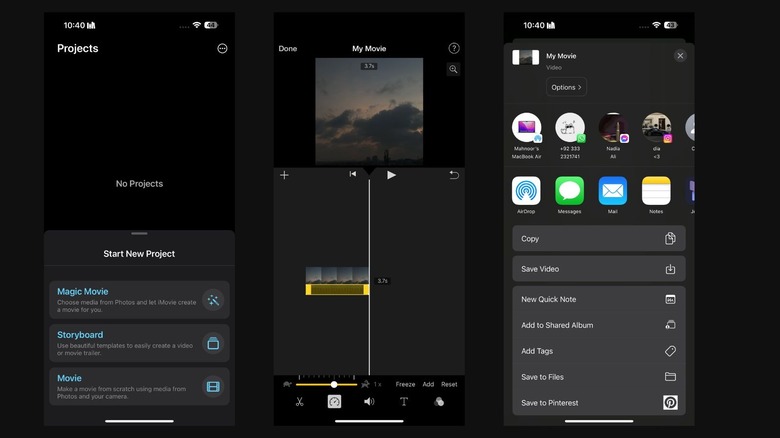
Task: Tap the zoom magnifier on the preview
Action: (x=453, y=69)
